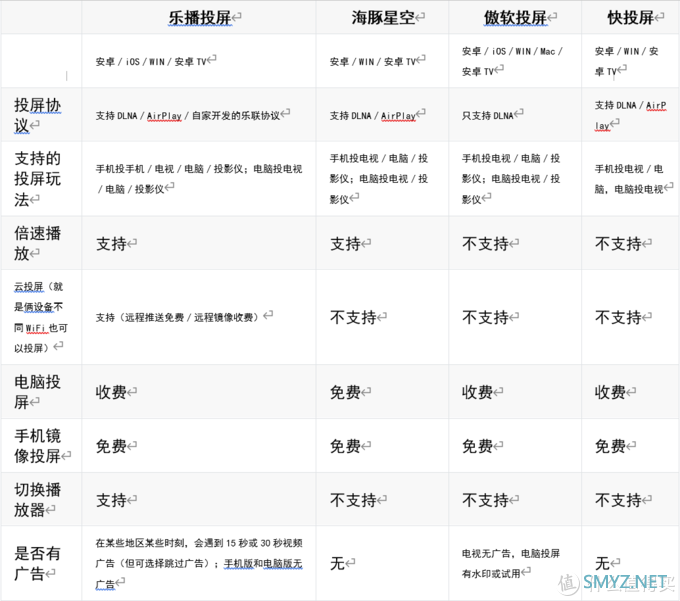Click 不支持 in 云投屏 row under 海豚星空
This screenshot has height=601, width=680.
(353, 317)
